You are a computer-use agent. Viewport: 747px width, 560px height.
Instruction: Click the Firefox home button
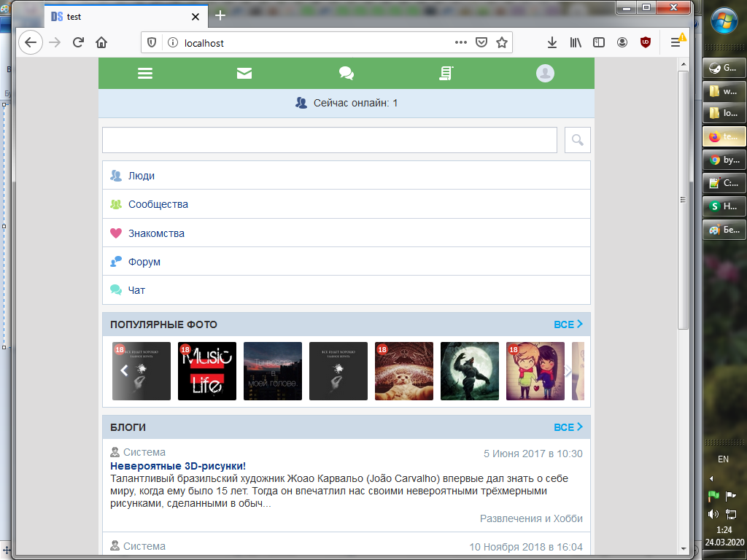pos(101,42)
